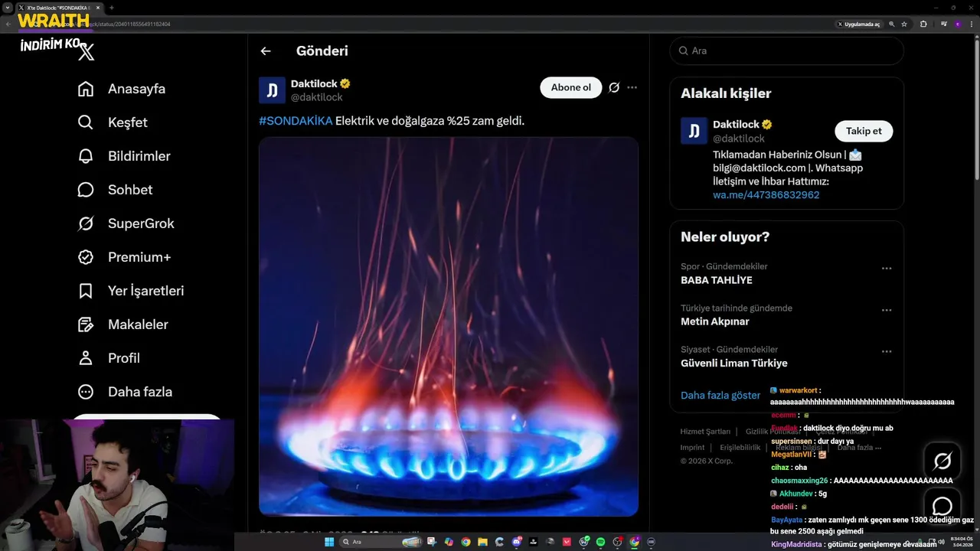
Task: Bookmark page with star icon
Action: [904, 24]
